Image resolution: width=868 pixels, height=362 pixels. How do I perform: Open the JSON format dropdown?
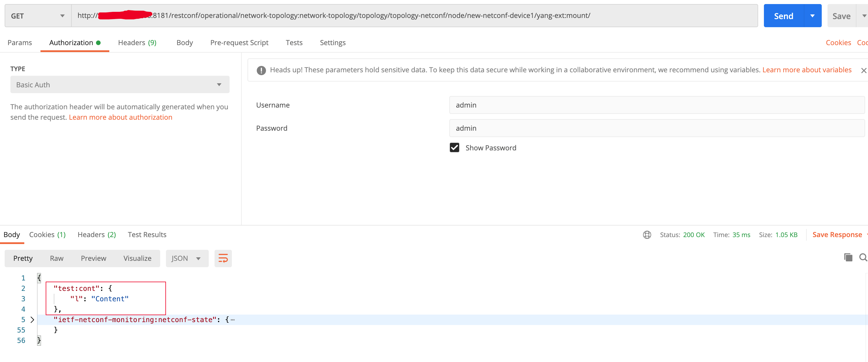pos(187,258)
